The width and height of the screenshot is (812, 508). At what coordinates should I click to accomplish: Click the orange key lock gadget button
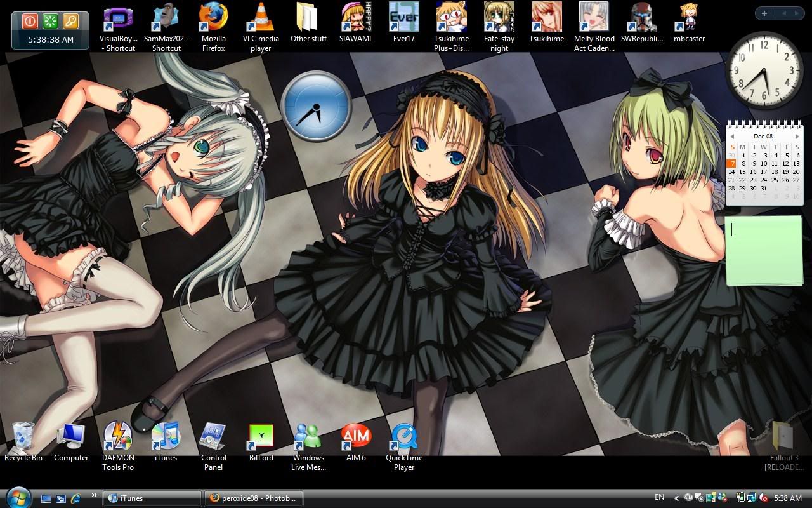[x=70, y=22]
